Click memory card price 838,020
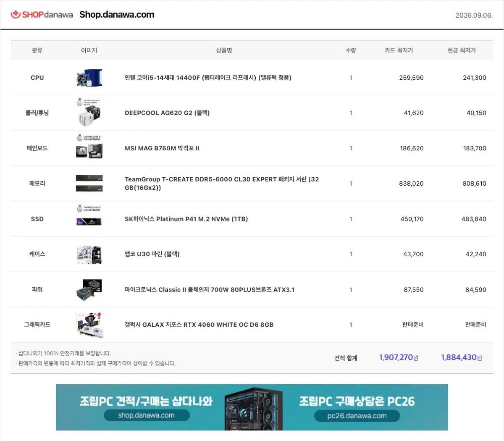 coord(411,184)
